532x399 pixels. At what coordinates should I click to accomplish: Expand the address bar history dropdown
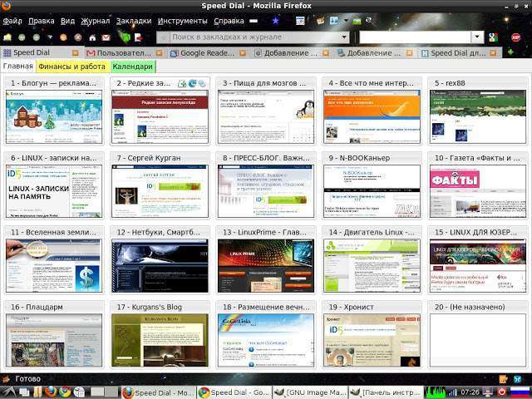click(343, 37)
